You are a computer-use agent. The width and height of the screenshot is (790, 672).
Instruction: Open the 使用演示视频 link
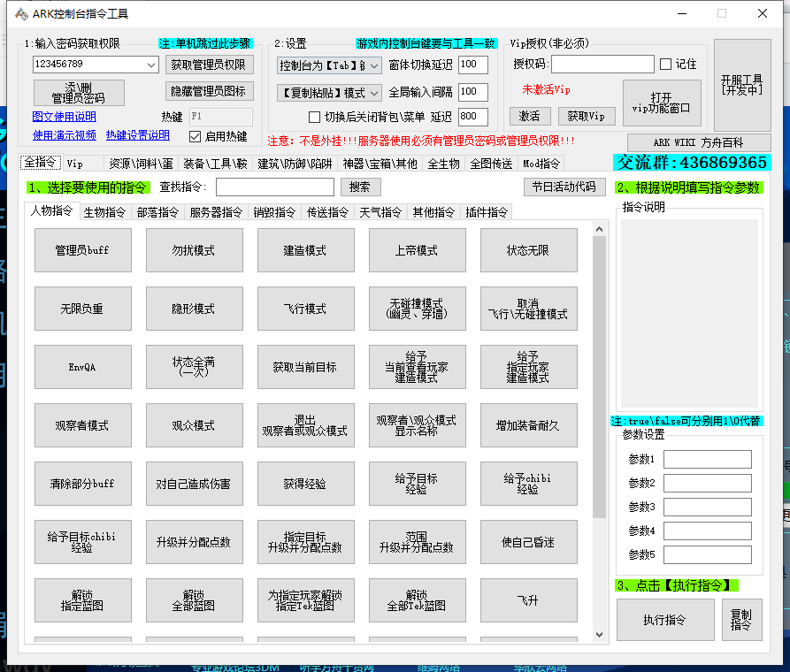64,135
